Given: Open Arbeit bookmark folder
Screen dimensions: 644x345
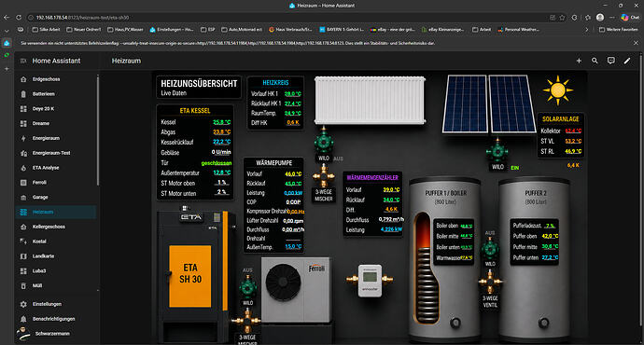Looking at the screenshot, I should (482, 30).
